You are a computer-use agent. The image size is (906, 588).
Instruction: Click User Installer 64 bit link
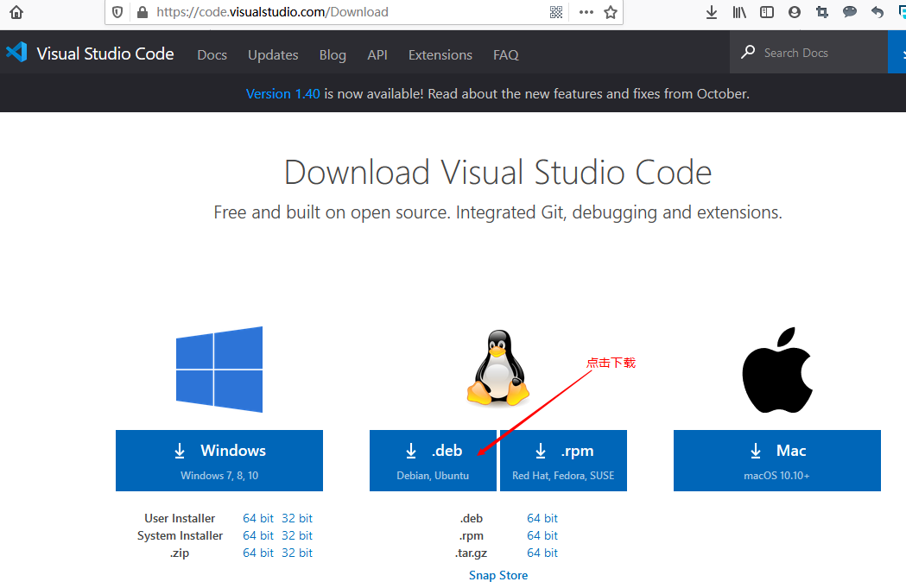point(257,518)
